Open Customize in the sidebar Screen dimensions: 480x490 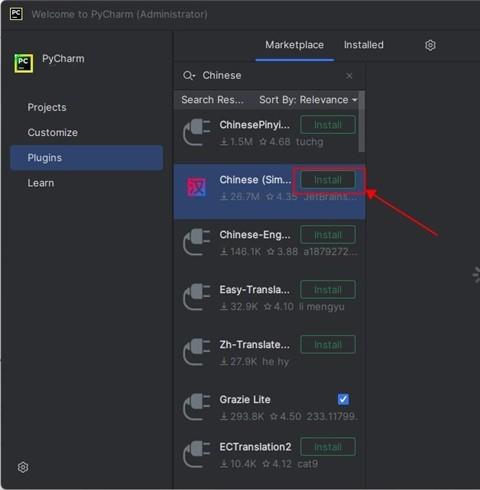[x=53, y=132]
